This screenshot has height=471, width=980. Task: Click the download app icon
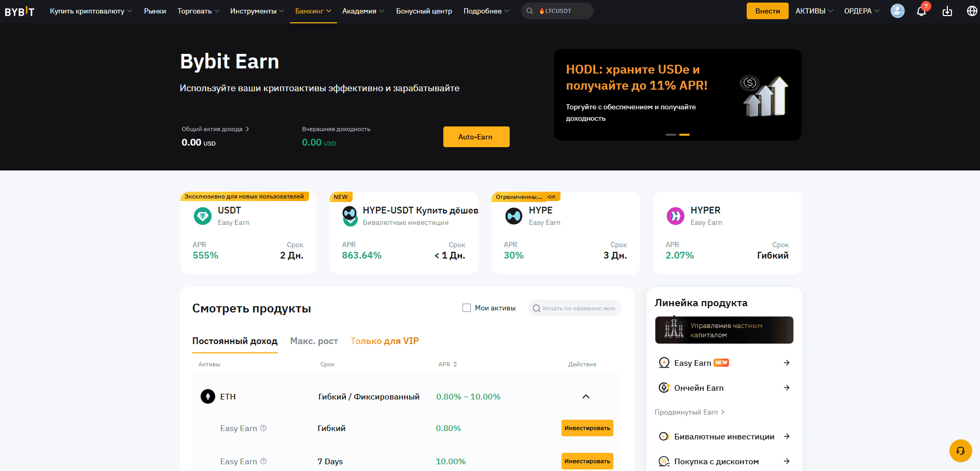947,11
